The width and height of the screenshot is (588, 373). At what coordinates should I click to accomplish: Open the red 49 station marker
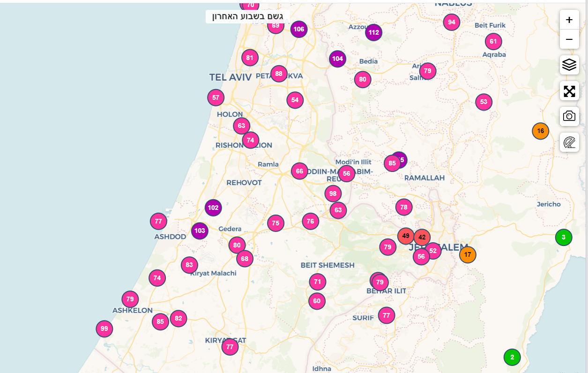pos(405,235)
